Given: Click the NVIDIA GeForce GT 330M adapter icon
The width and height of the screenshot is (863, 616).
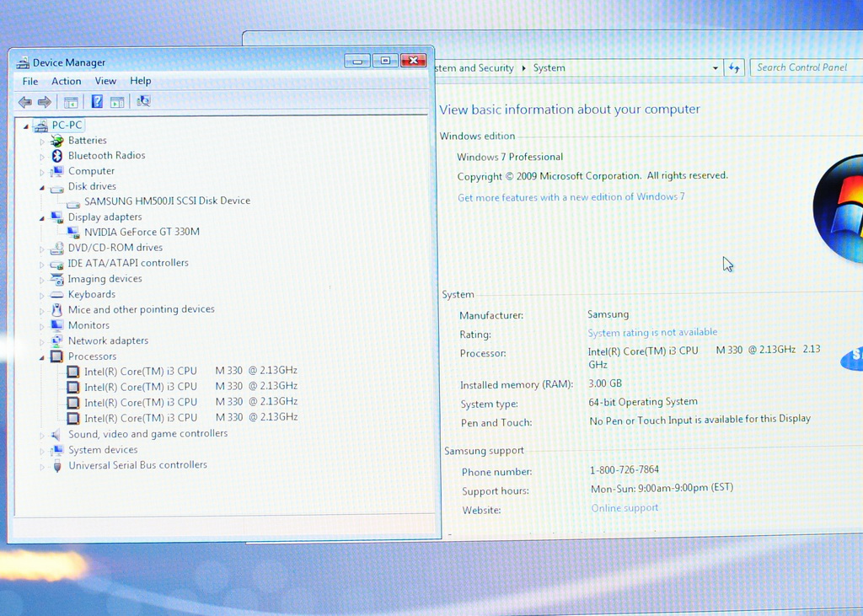Looking at the screenshot, I should 73,233.
